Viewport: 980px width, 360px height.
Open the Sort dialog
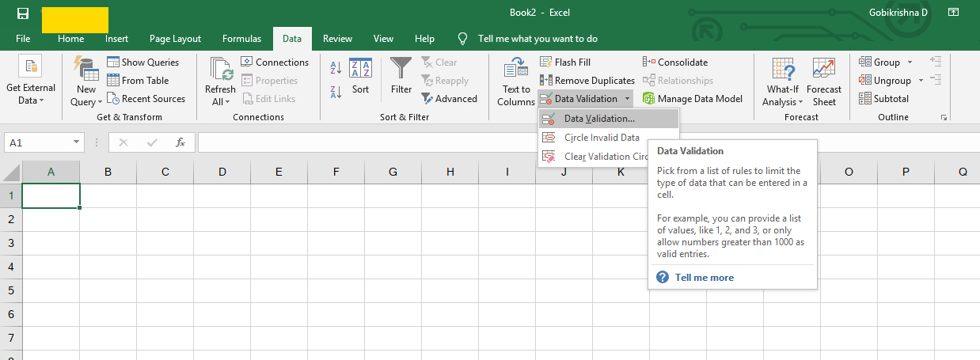pyautogui.click(x=361, y=76)
